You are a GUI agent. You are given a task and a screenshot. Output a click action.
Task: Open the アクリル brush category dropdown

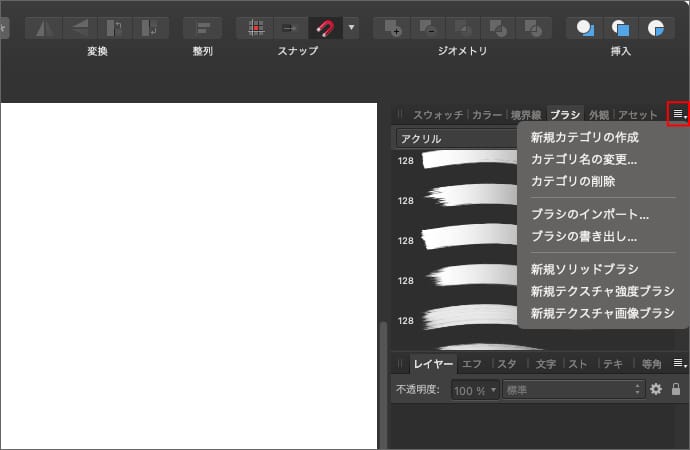(x=456, y=139)
